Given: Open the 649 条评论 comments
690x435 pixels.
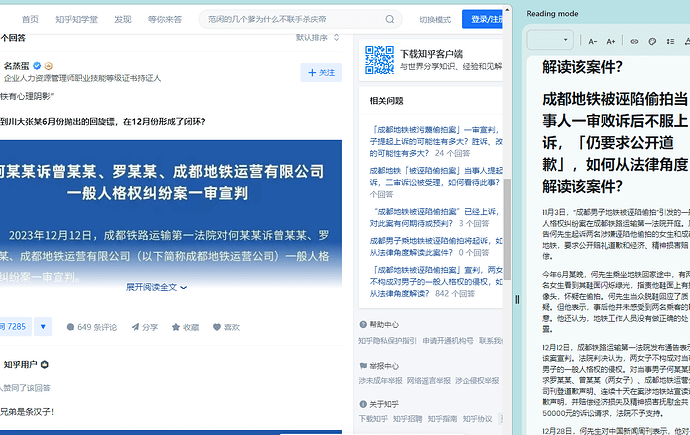Looking at the screenshot, I should pos(91,327).
